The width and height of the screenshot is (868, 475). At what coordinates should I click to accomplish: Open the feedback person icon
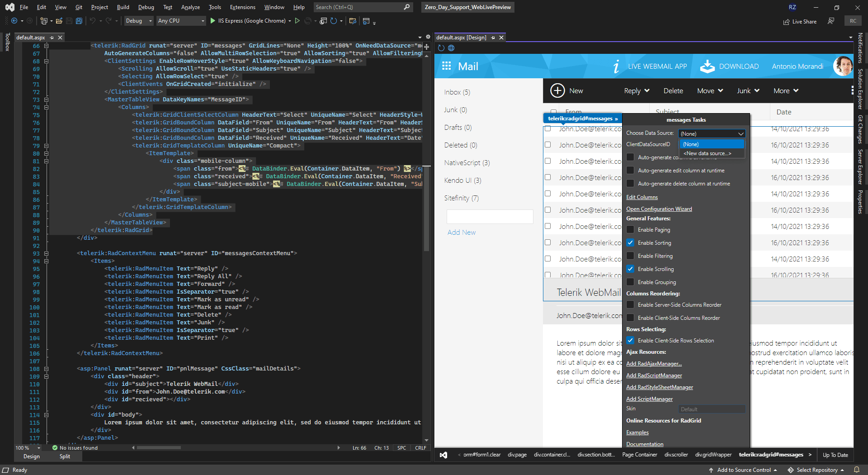pyautogui.click(x=831, y=21)
